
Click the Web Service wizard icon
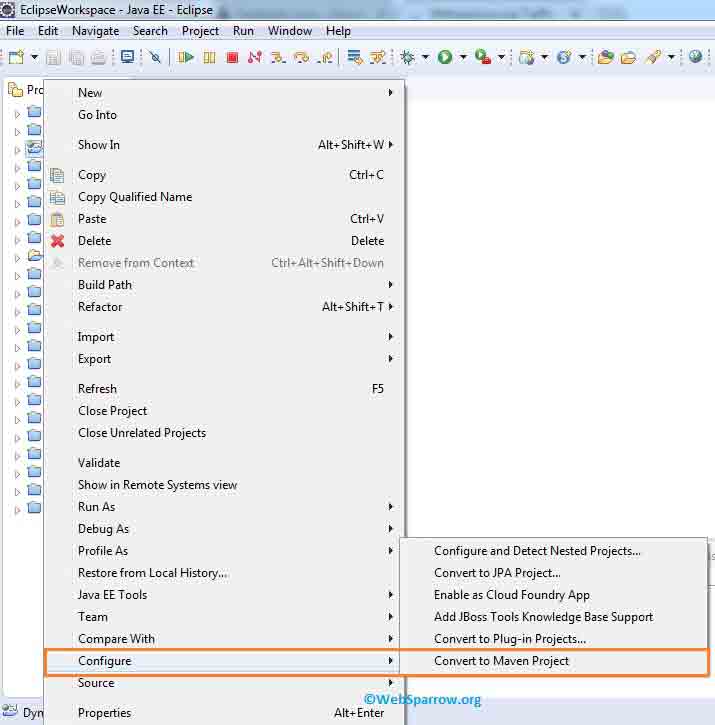point(564,57)
